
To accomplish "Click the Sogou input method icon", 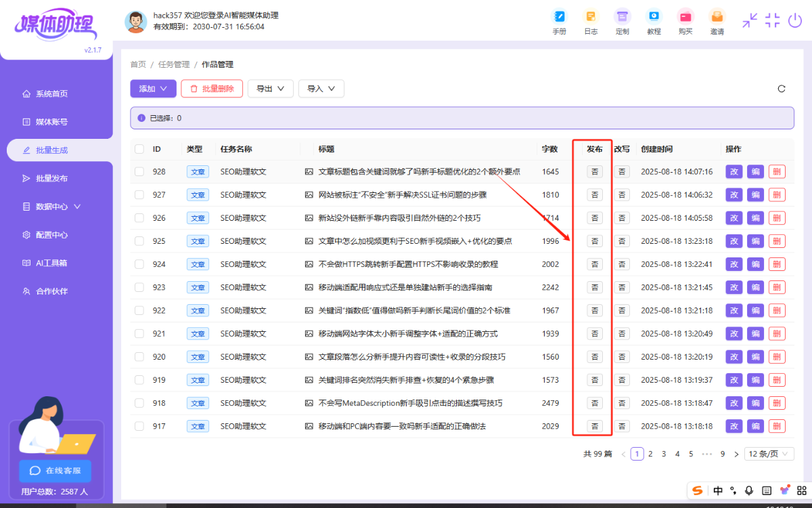I will click(x=697, y=490).
